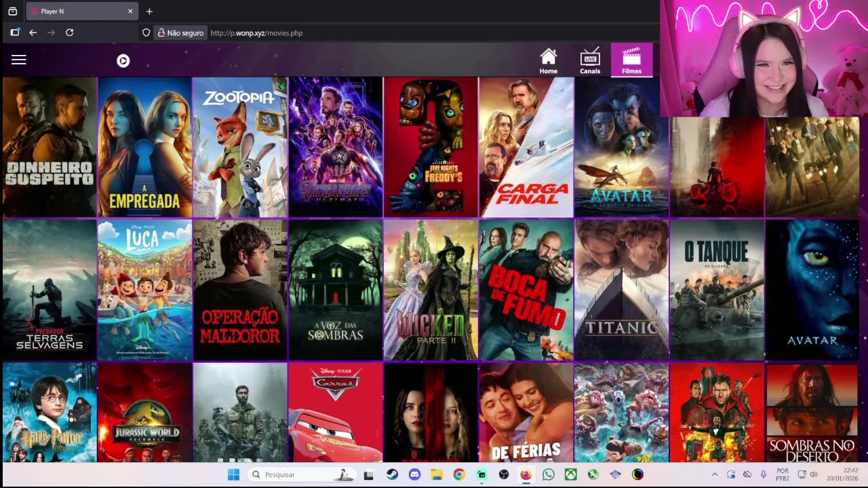Select the Filmes tab

(x=631, y=60)
